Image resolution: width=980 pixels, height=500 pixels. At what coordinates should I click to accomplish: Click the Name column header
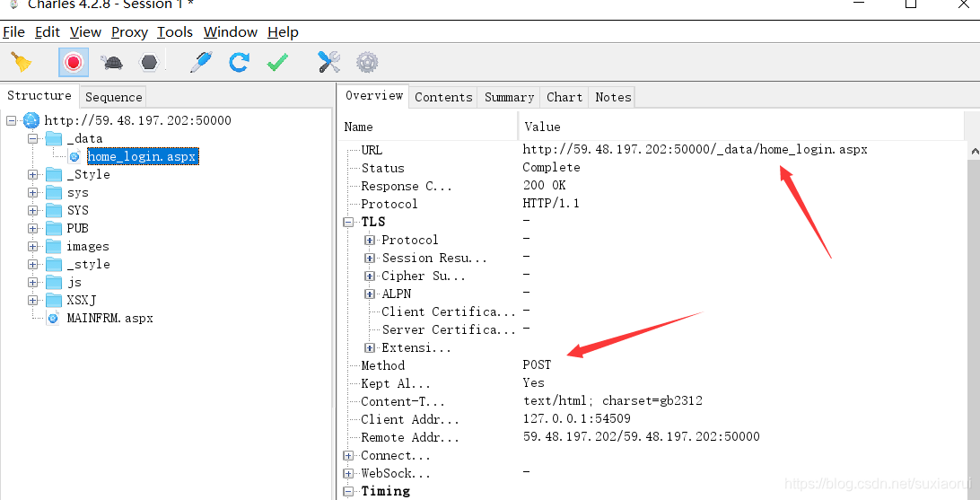[428, 127]
